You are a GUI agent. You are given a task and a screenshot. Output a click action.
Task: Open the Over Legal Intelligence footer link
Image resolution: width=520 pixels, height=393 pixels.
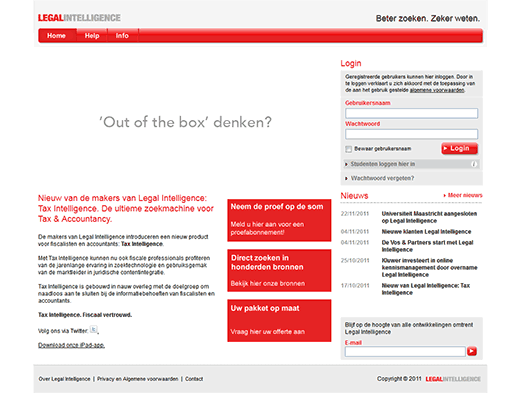64,379
